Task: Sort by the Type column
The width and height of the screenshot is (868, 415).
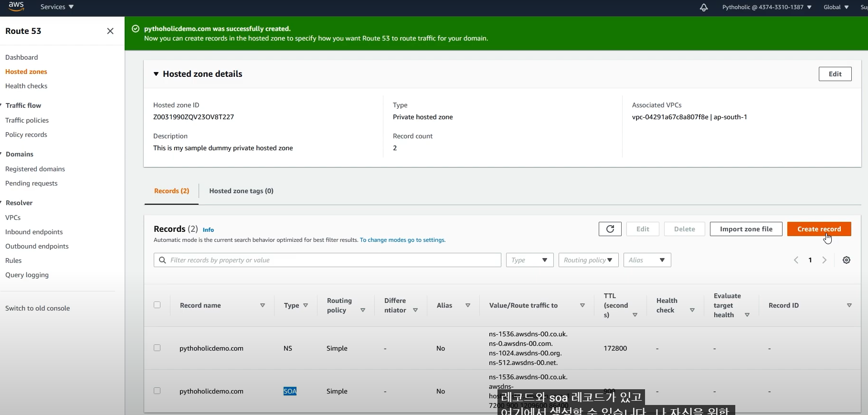Action: [306, 305]
